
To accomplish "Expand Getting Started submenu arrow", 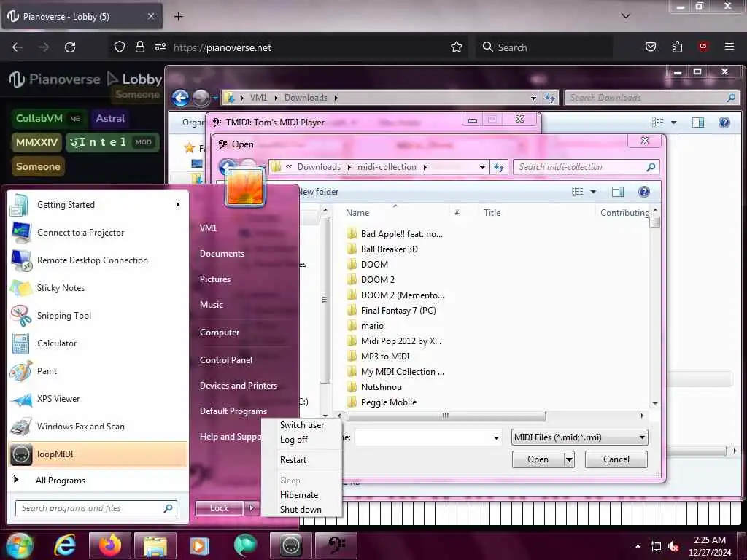I will pyautogui.click(x=178, y=205).
